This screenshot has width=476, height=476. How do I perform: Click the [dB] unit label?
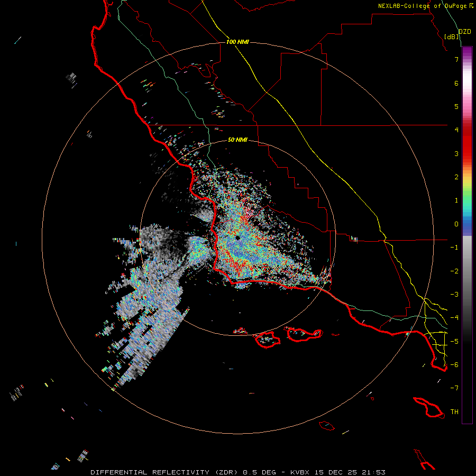coord(452,36)
